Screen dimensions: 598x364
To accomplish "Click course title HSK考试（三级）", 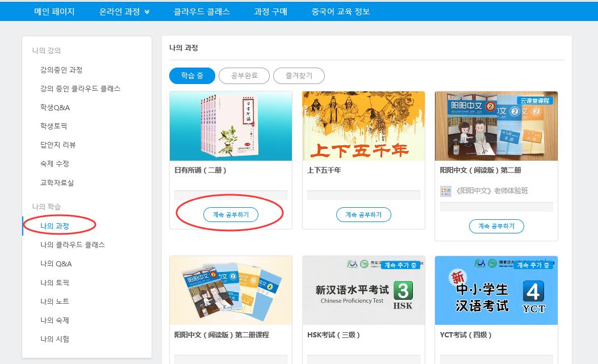I will coord(333,335).
